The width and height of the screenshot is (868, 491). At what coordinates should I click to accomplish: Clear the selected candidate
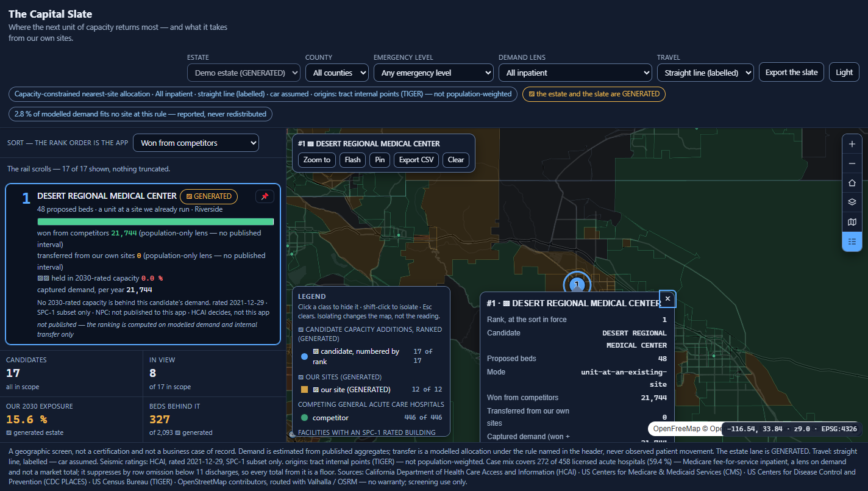[x=456, y=160]
